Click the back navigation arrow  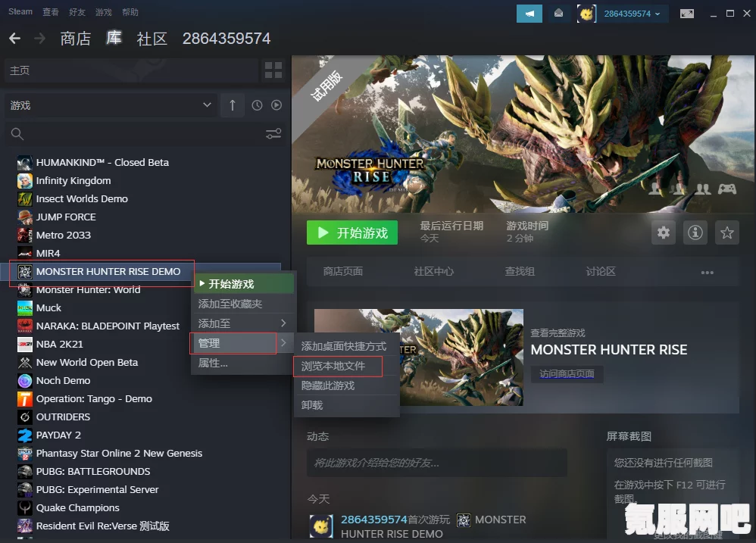point(15,39)
